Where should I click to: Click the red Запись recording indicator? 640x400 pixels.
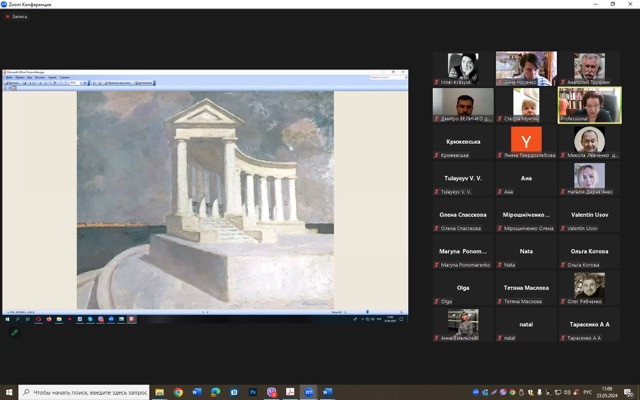click(x=17, y=16)
